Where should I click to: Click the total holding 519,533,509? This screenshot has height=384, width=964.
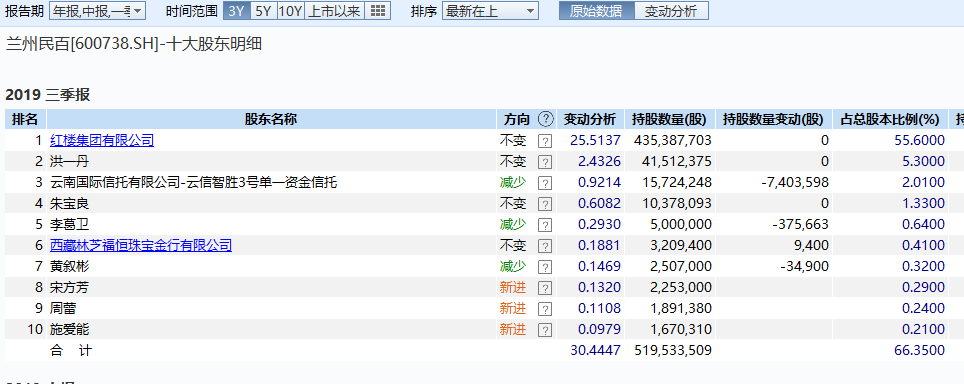pyautogui.click(x=673, y=351)
